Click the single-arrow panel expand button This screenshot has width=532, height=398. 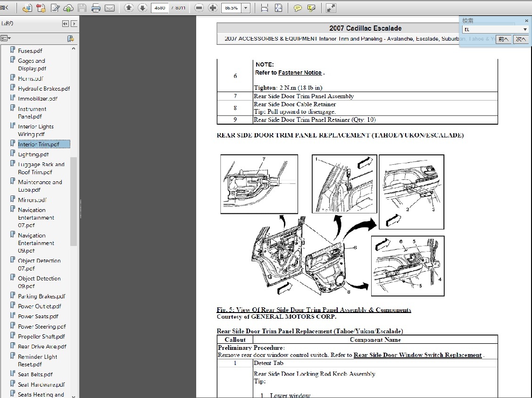(74, 24)
